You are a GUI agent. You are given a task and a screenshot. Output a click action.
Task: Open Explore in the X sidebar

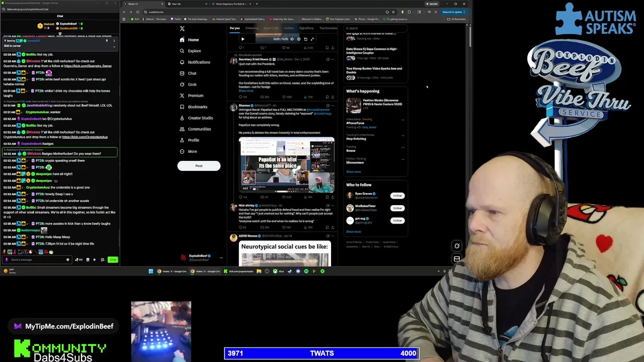click(190, 51)
